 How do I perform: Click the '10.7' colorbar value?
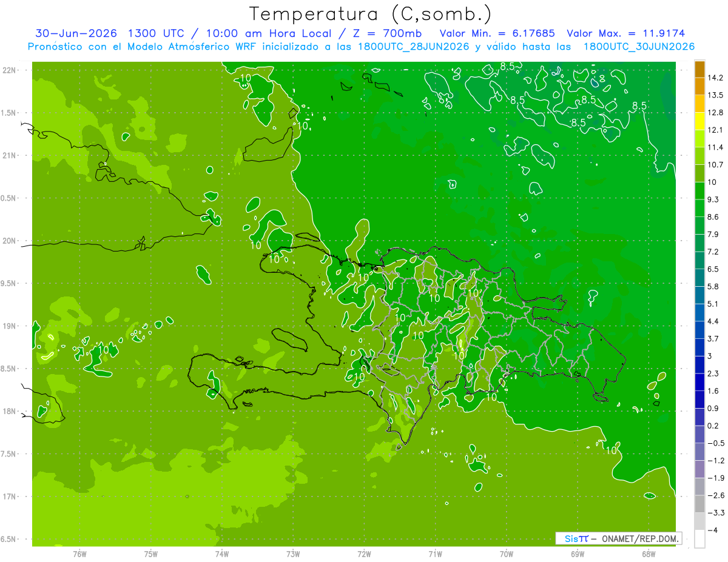[x=715, y=164]
